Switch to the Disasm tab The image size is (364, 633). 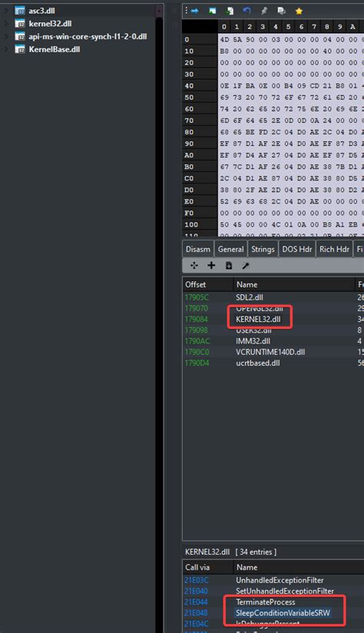[x=197, y=249]
